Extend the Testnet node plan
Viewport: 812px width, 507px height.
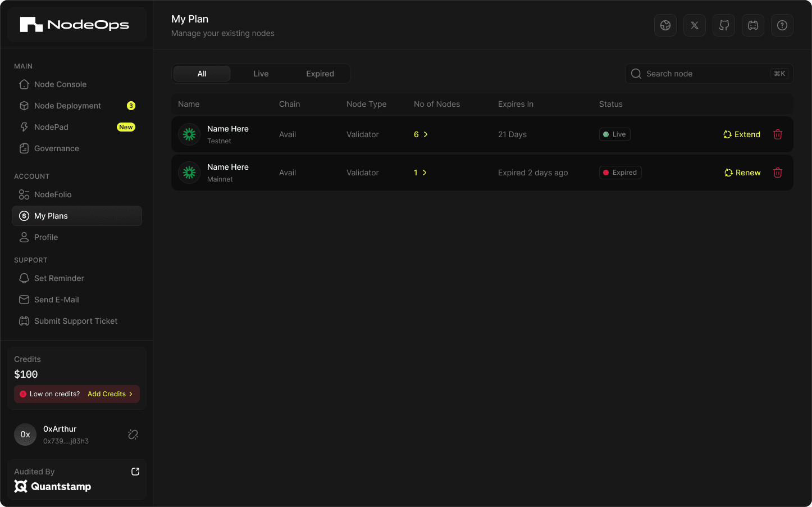point(742,134)
